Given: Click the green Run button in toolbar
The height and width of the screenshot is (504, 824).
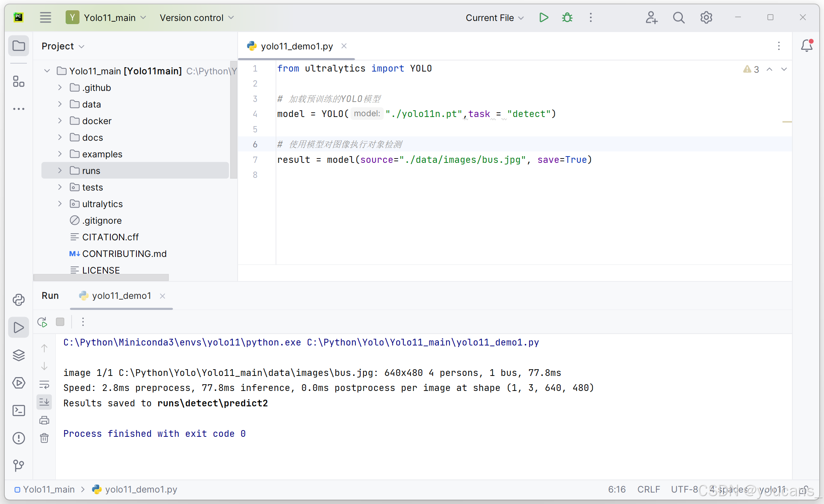Looking at the screenshot, I should tap(544, 18).
